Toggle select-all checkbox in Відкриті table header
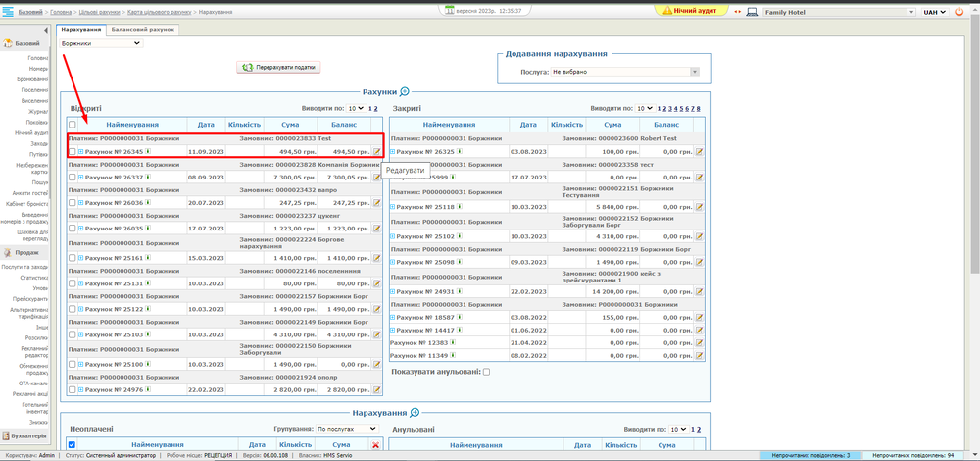Screen dimensions: 980x461 [73, 125]
